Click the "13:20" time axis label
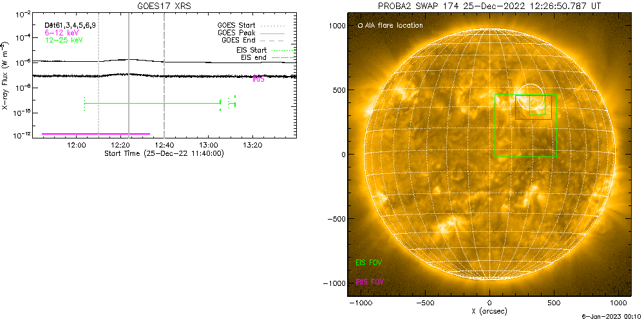 [252, 145]
